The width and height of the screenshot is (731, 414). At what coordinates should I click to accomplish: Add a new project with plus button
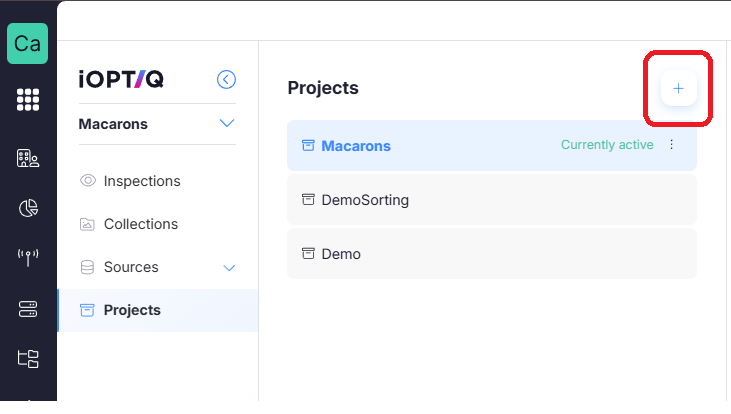coord(678,88)
